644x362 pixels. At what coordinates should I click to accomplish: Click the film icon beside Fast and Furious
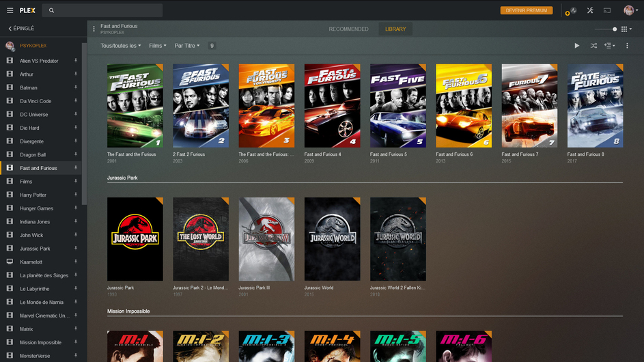coord(10,167)
